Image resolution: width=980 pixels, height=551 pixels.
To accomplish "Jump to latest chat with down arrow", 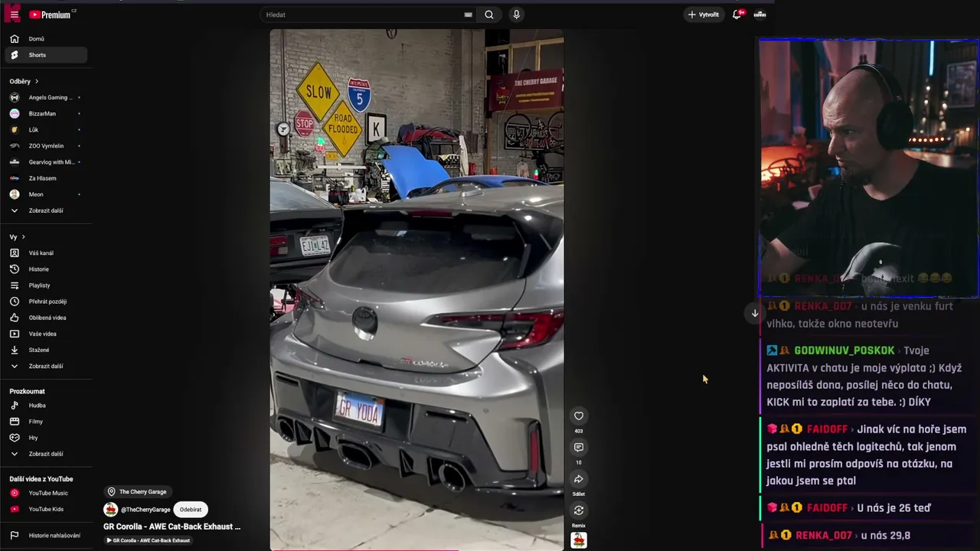I will (755, 313).
